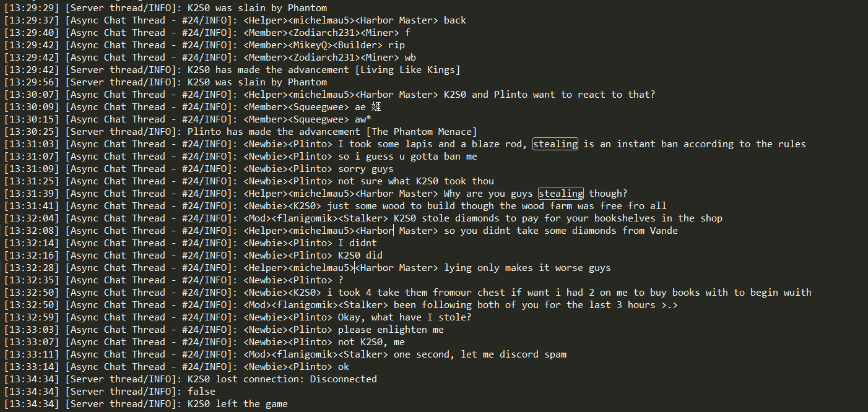This screenshot has height=412, width=868.
Task: Click the "K2S0 stole diamonds" message
Action: [558, 218]
